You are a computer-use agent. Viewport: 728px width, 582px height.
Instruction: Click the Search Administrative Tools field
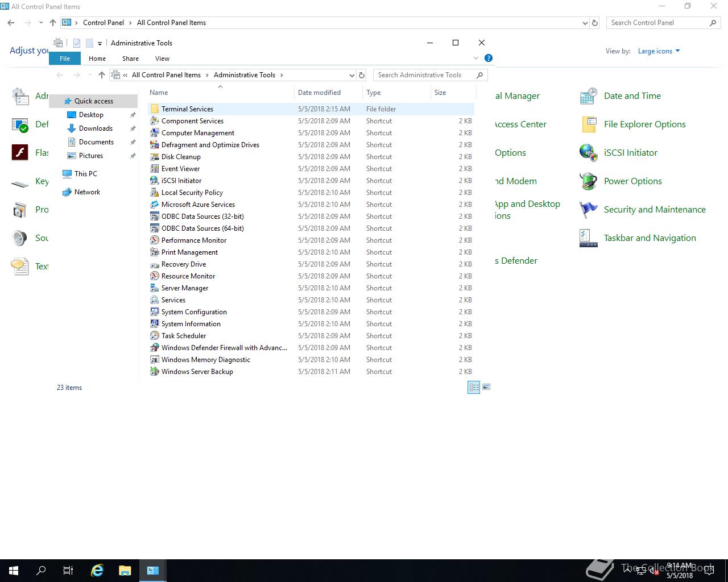coord(430,75)
